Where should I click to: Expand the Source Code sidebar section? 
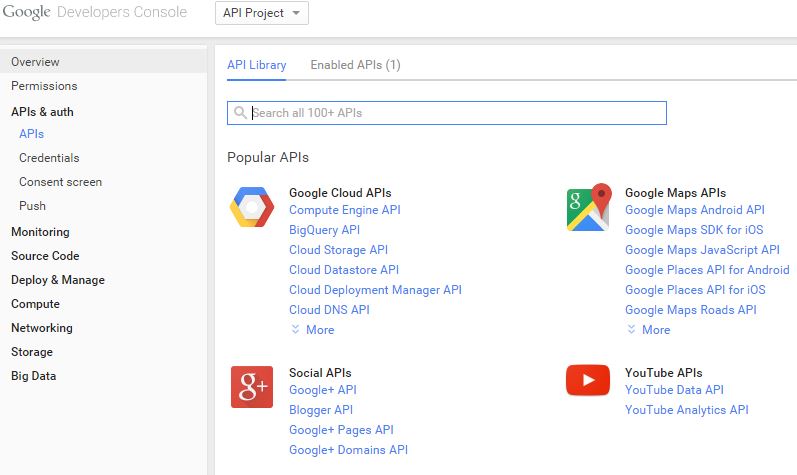click(45, 256)
